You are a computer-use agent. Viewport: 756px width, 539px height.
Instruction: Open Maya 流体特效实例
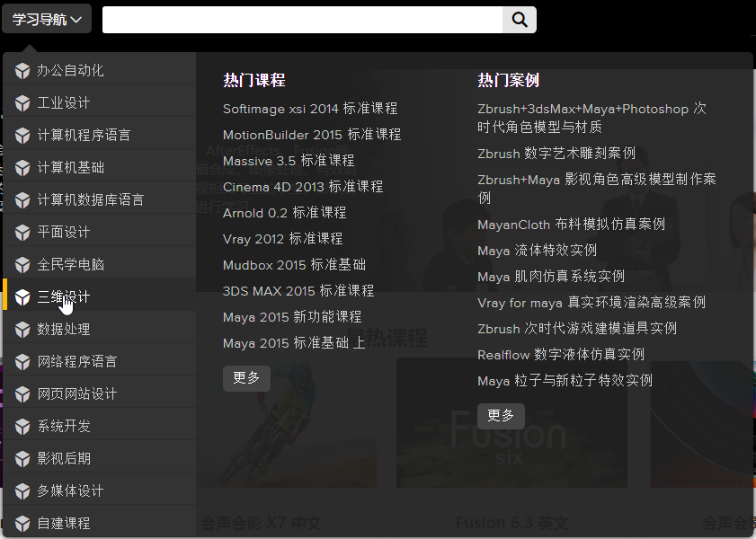pos(537,250)
